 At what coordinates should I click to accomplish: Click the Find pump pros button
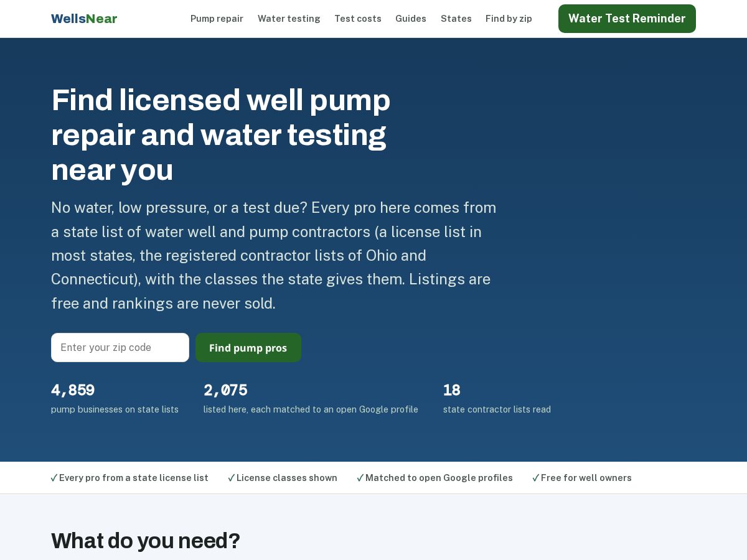pyautogui.click(x=248, y=347)
